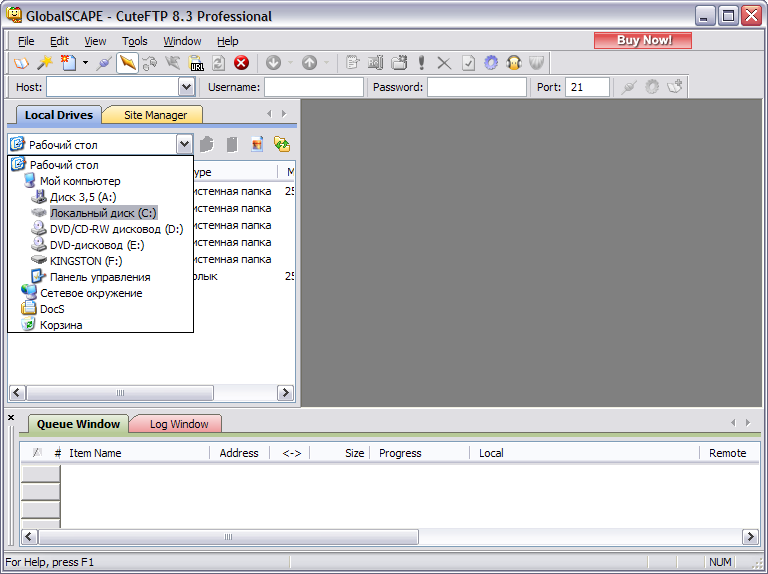Choose Локальный диск (C:) in the list
This screenshot has width=768, height=574.
103,213
